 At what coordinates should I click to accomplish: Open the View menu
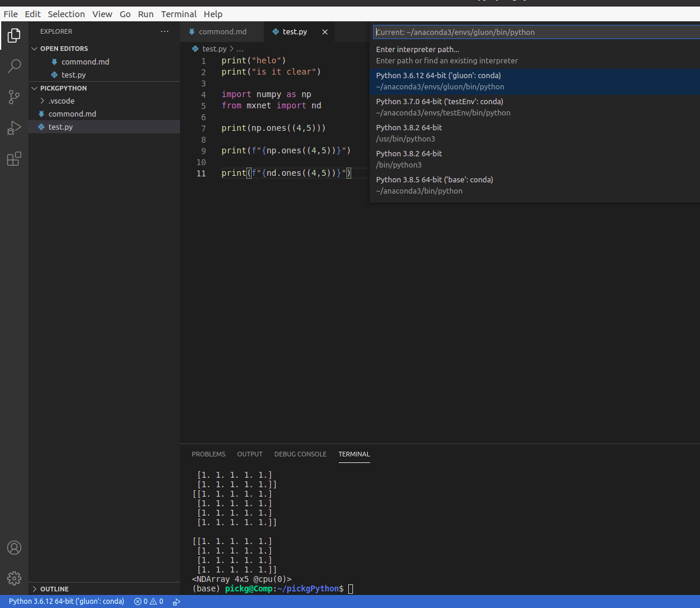coord(102,14)
